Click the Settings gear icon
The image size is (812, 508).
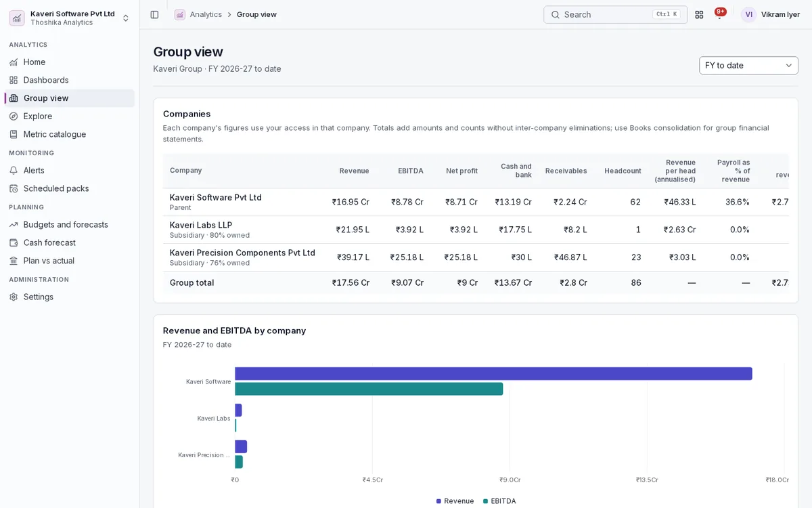(14, 297)
